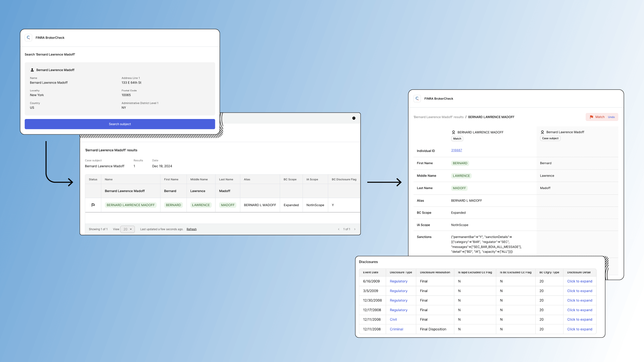The image size is (644, 362).
Task: Click red flag icon on Match badge
Action: (591, 117)
